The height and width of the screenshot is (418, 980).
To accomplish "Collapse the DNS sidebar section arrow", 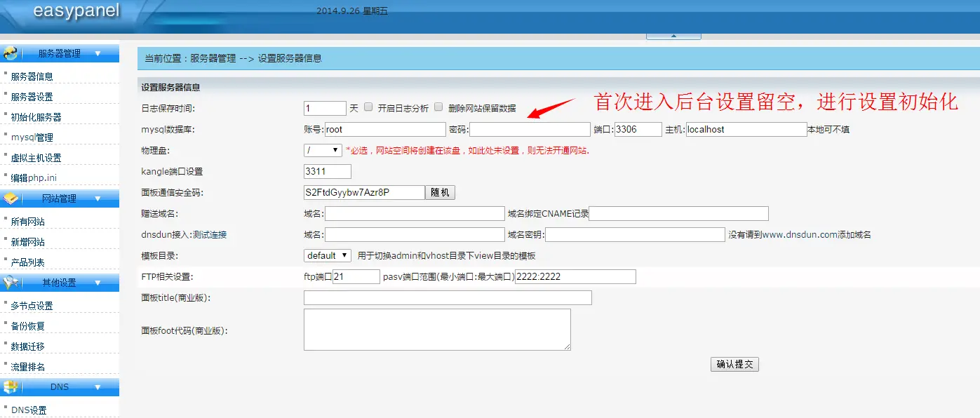I will (x=98, y=387).
